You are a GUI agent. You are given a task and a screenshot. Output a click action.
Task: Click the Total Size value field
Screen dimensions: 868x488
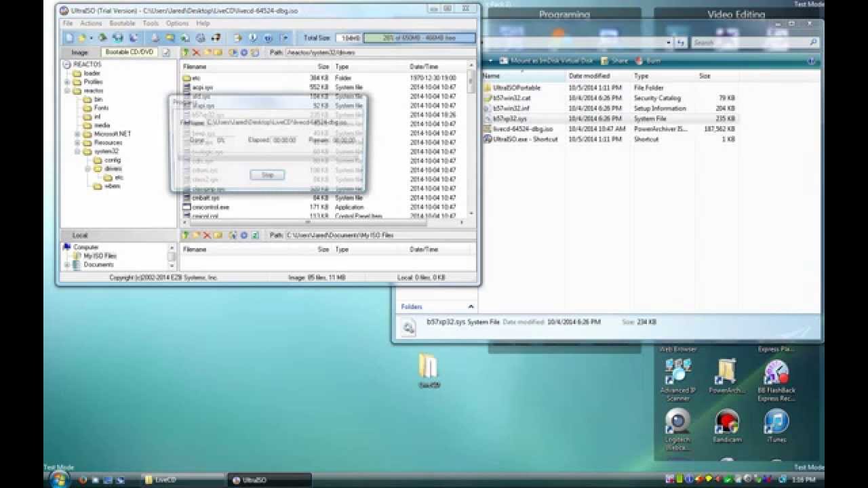point(349,38)
